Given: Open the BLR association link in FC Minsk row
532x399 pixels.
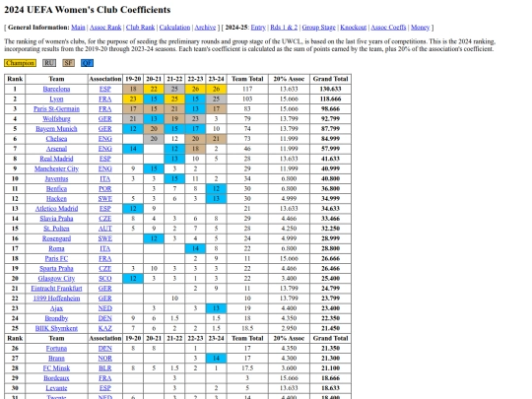Looking at the screenshot, I should click(x=105, y=368).
